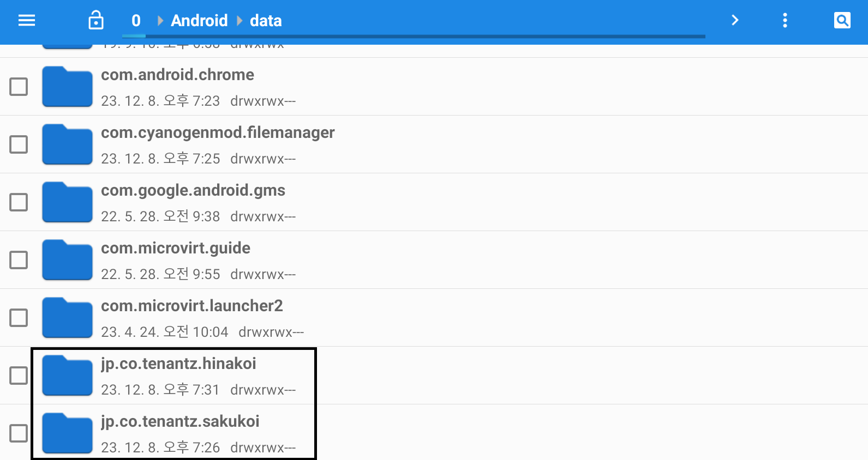Open the search tool
The width and height of the screenshot is (868, 460).
point(842,20)
